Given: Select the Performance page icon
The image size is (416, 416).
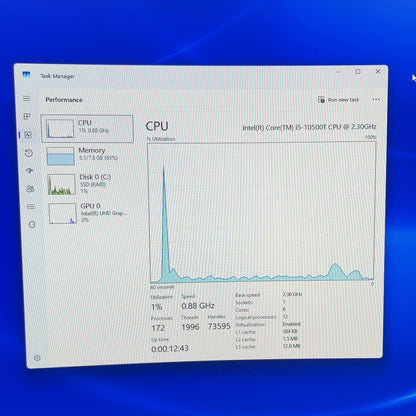Looking at the screenshot, I should [x=28, y=135].
